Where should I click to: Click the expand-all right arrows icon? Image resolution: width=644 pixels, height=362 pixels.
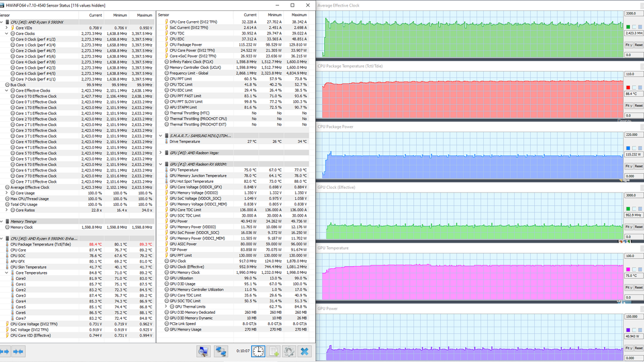(5, 352)
